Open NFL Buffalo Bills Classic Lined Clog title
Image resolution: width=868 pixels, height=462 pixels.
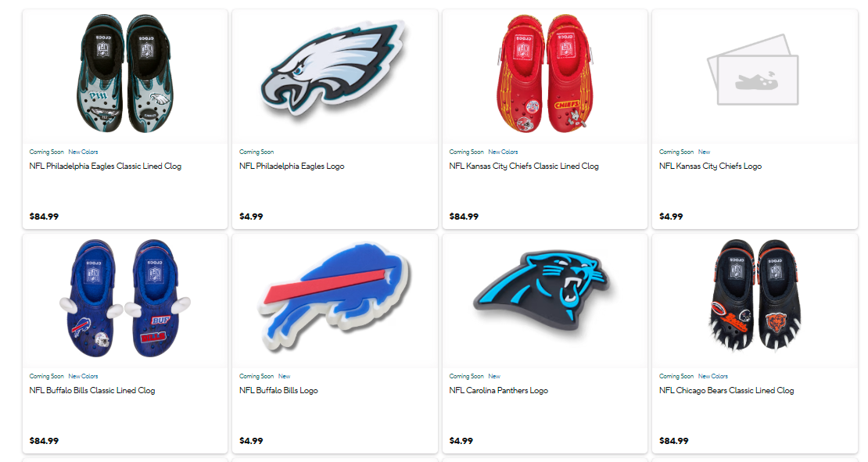pyautogui.click(x=92, y=390)
